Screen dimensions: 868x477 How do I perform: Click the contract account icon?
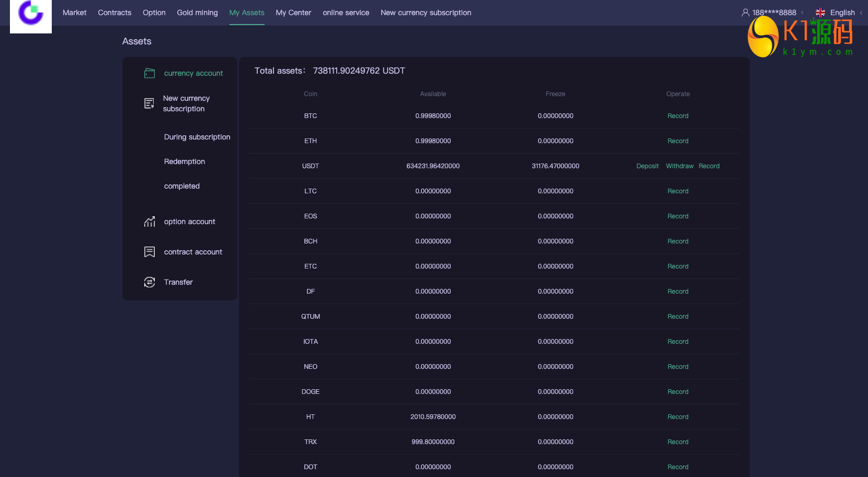click(150, 252)
